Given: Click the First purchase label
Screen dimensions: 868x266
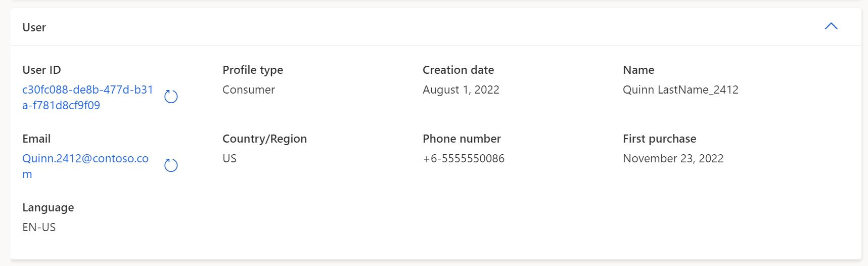Looking at the screenshot, I should click(659, 139).
